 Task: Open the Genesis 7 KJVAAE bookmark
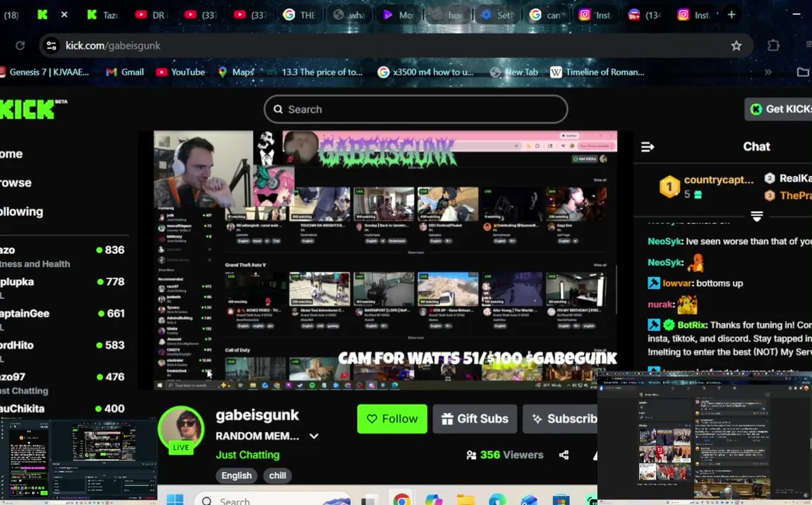[x=44, y=72]
